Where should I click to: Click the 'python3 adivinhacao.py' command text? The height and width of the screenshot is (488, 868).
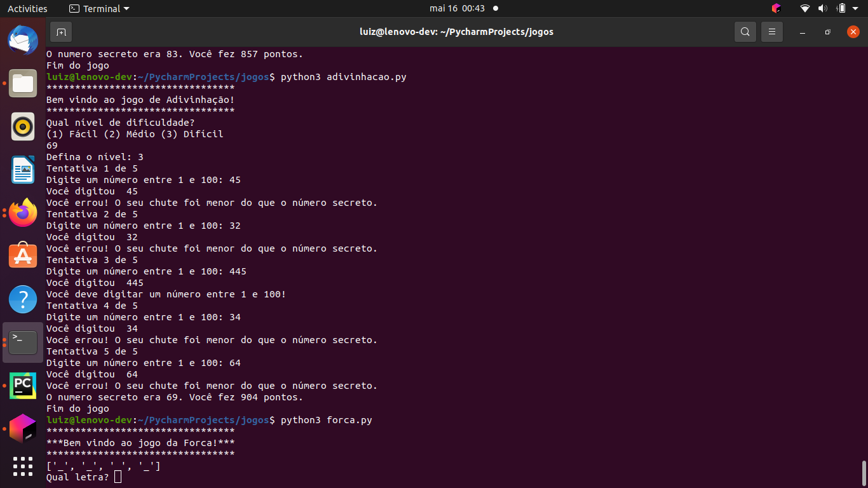(x=343, y=77)
